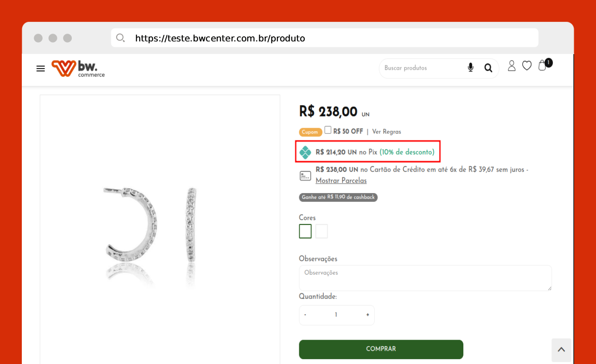Viewport: 596px width, 364px height.
Task: Focus the Observações text area
Action: click(425, 278)
